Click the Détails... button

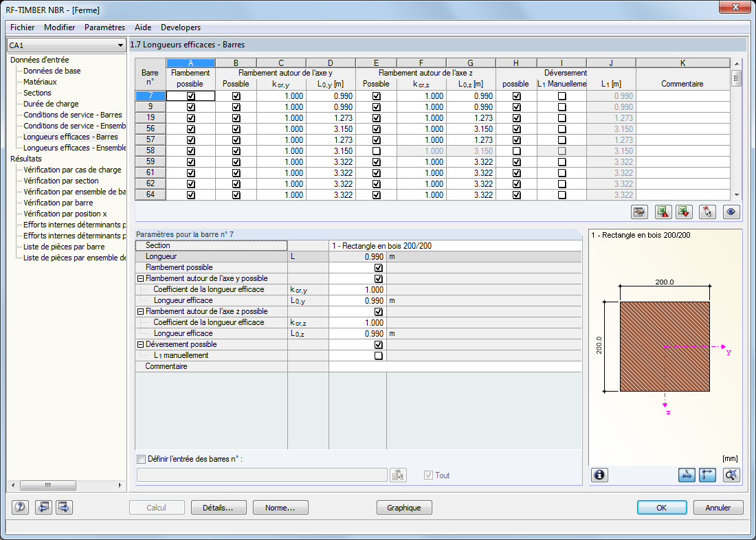pyautogui.click(x=213, y=508)
